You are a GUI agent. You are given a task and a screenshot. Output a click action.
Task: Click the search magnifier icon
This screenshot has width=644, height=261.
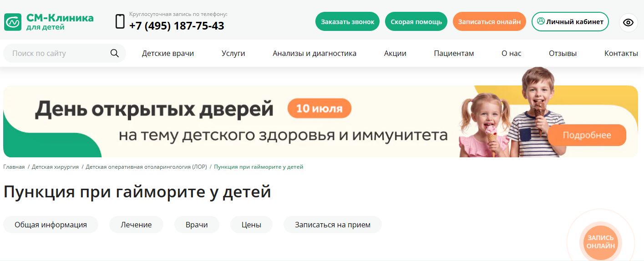pos(115,53)
